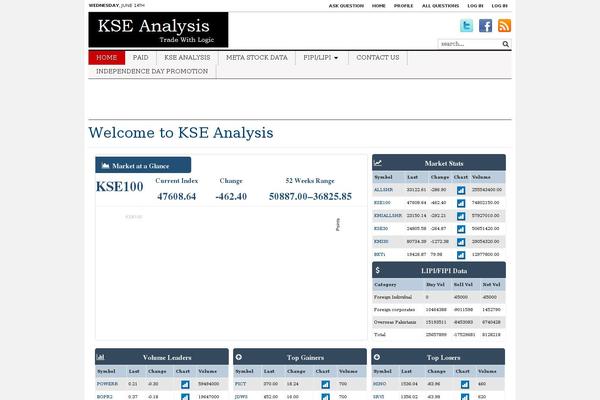Screen dimensions: 600x400
Task: Click the LIPI/FIPI Data panel header
Action: coord(439,270)
